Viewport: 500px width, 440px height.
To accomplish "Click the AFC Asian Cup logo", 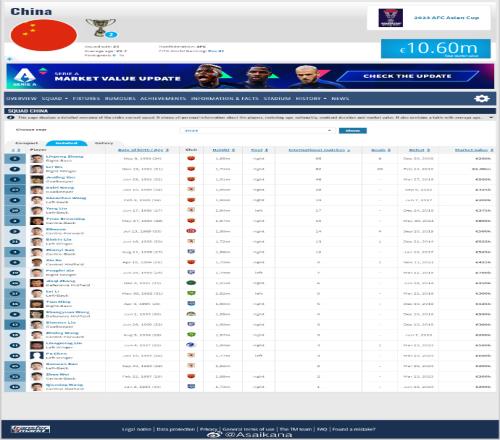I will [x=390, y=18].
